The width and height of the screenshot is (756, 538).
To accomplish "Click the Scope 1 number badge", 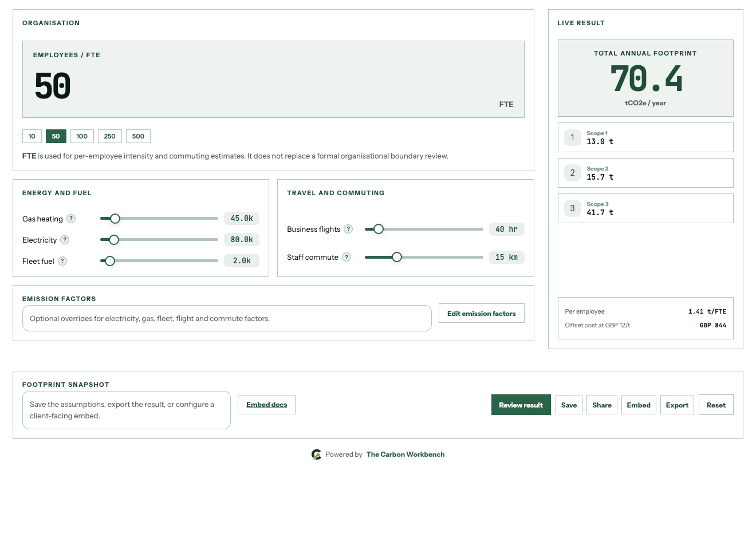I will (572, 137).
